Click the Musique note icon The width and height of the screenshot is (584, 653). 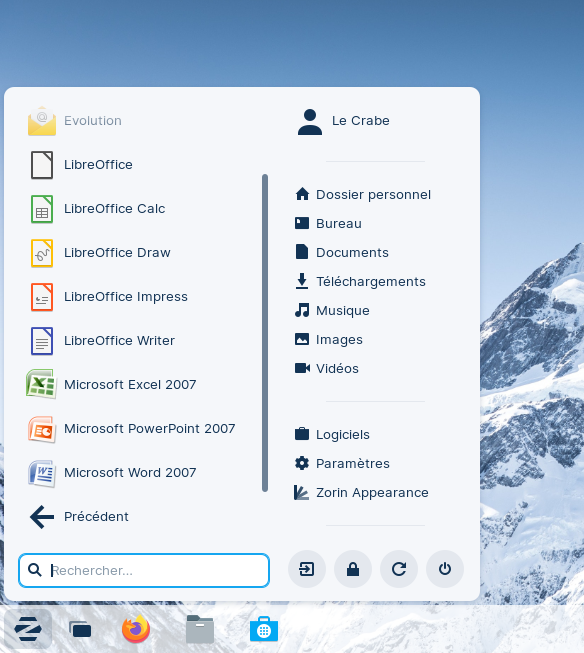(x=302, y=310)
